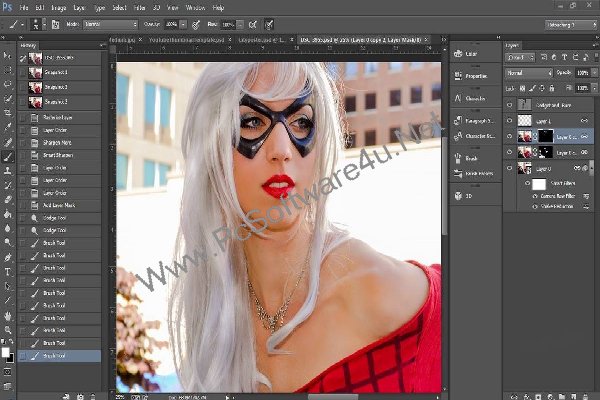This screenshot has width=600, height=400.
Task: Click the foreground color swatch
Action: pos(5,352)
